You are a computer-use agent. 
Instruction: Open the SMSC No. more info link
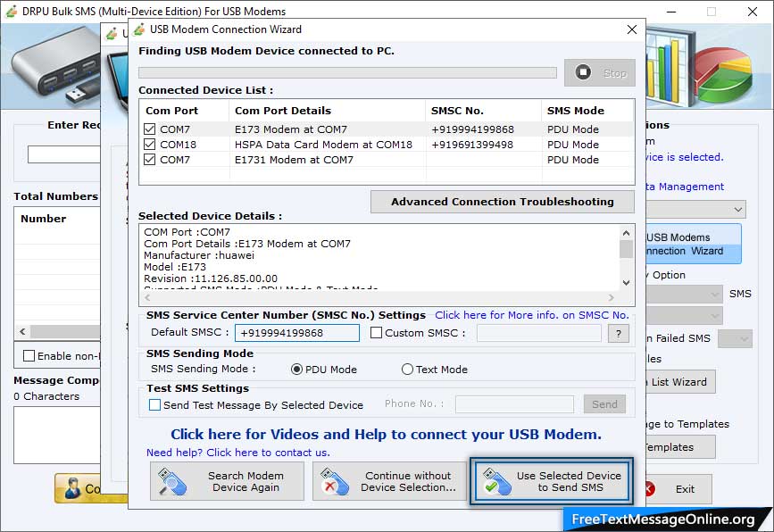(532, 315)
